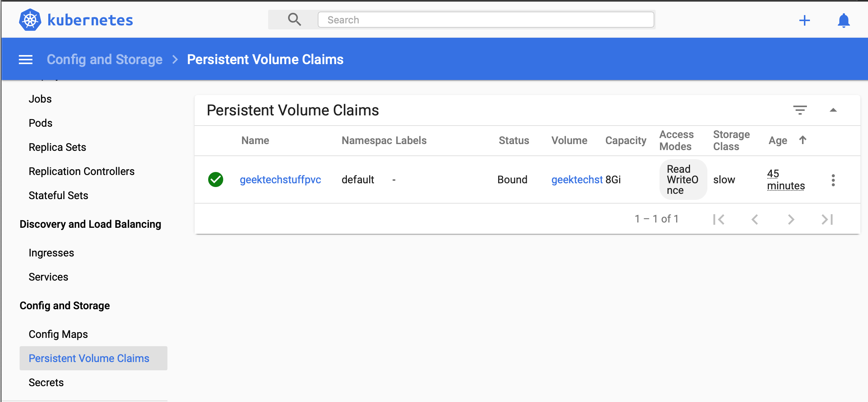This screenshot has width=868, height=402.
Task: Click the Age sort arrow icon
Action: pyautogui.click(x=803, y=140)
